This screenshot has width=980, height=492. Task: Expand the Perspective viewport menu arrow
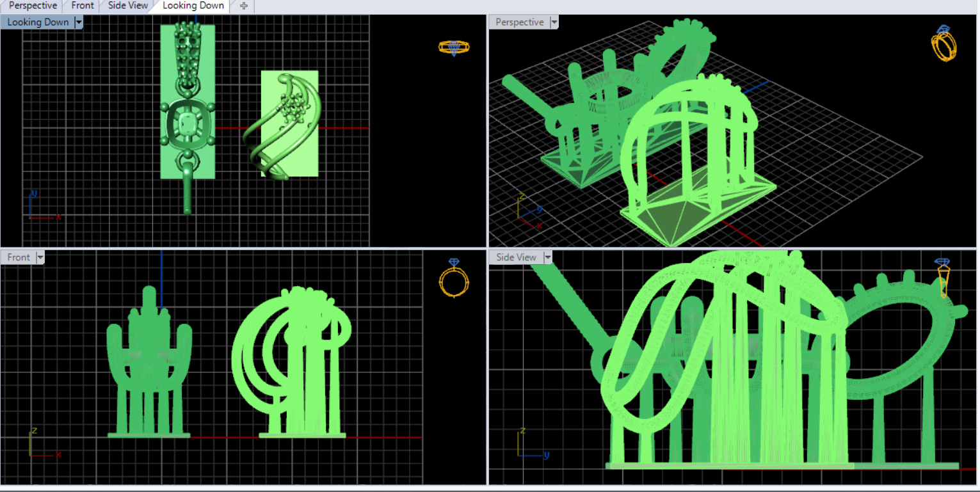click(x=554, y=22)
